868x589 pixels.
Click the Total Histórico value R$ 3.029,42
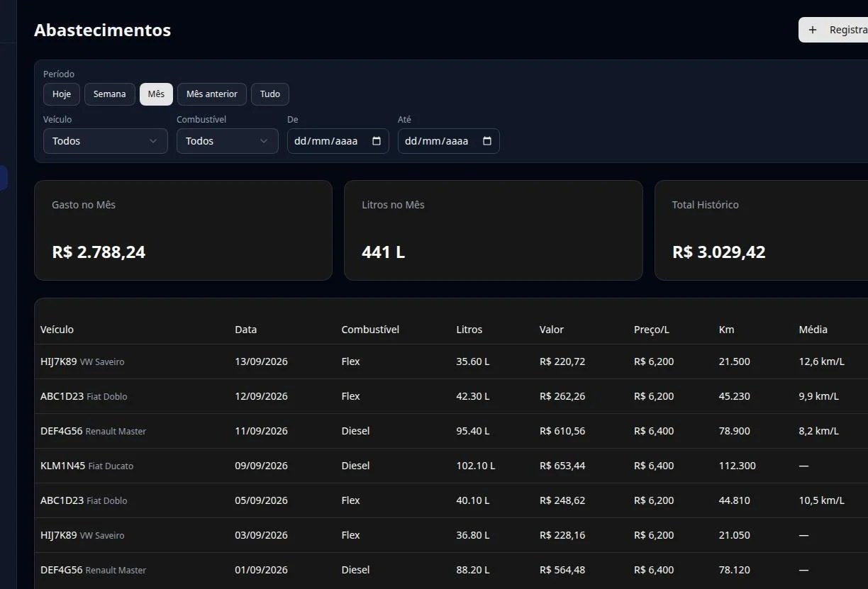pyautogui.click(x=719, y=252)
